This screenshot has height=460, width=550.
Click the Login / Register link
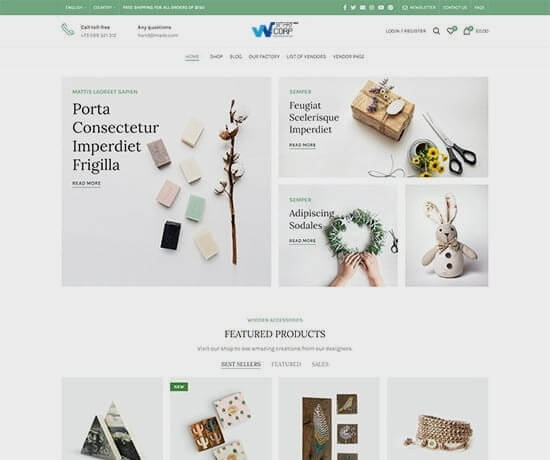pyautogui.click(x=406, y=31)
